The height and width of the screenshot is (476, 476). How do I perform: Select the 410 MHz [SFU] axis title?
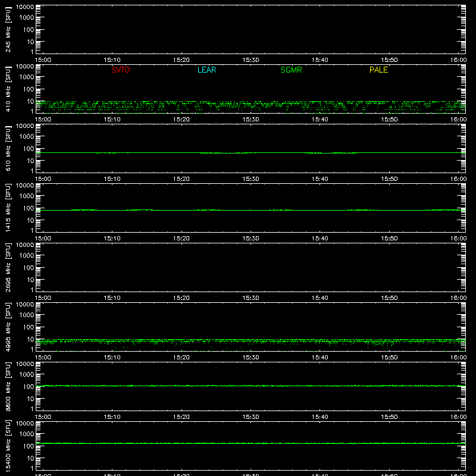coord(8,89)
